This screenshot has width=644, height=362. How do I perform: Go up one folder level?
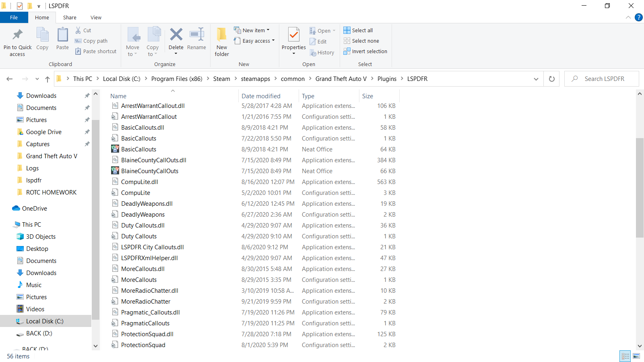[47, 79]
